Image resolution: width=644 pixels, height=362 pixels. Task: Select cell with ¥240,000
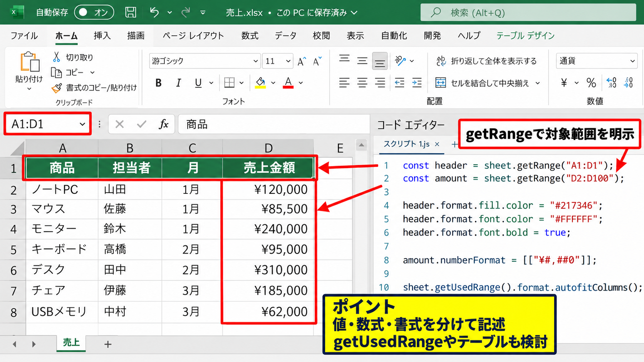pyautogui.click(x=268, y=229)
